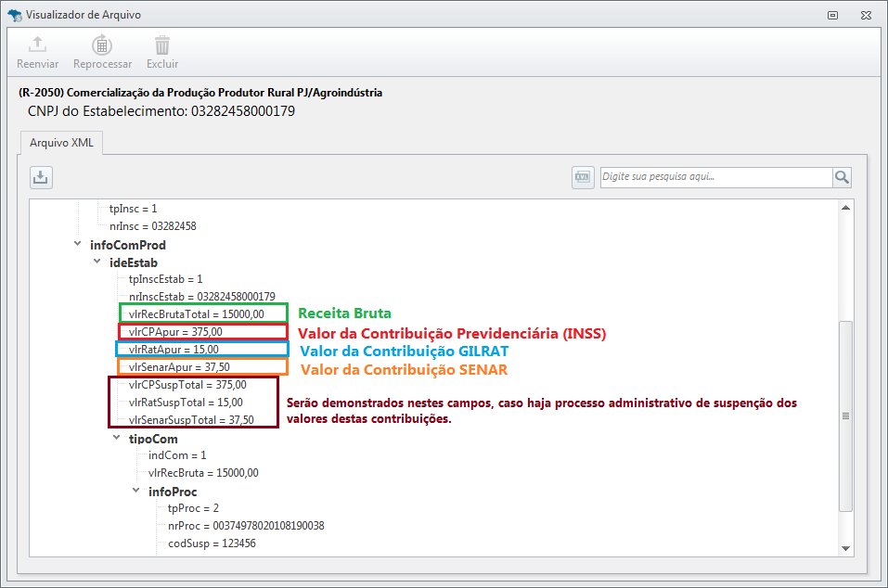Click the magnifier search button

pyautogui.click(x=842, y=178)
